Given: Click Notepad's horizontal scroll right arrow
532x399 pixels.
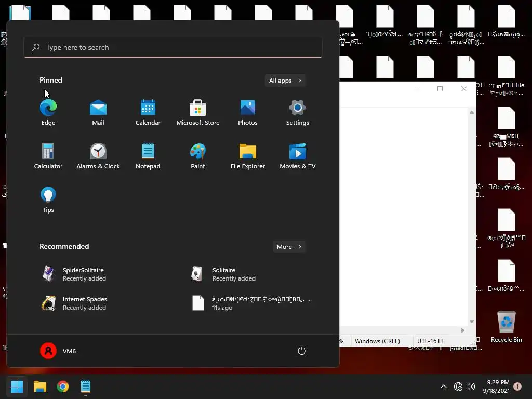Looking at the screenshot, I should click(463, 330).
